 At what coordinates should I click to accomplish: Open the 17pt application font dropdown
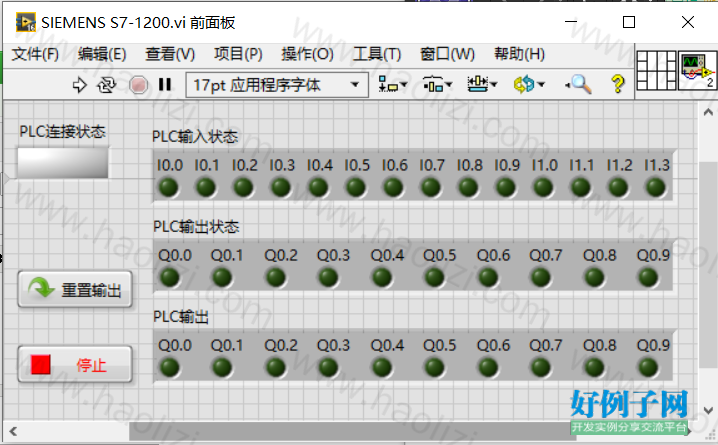277,85
